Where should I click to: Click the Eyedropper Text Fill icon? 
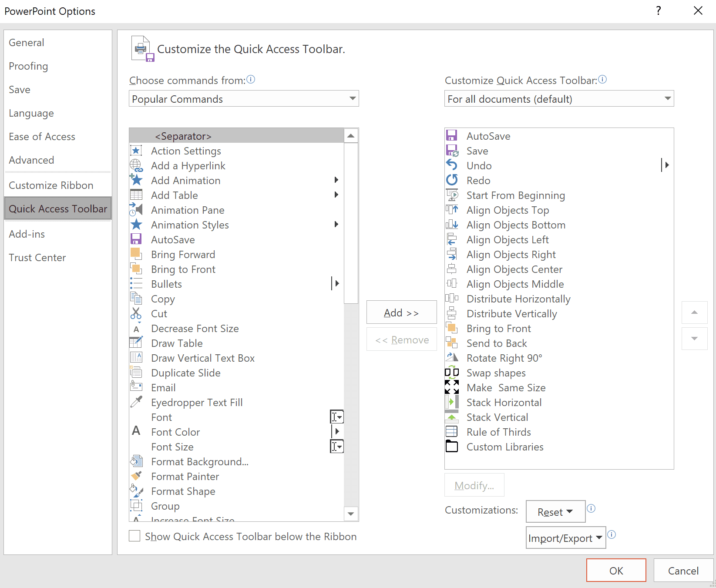(x=136, y=402)
